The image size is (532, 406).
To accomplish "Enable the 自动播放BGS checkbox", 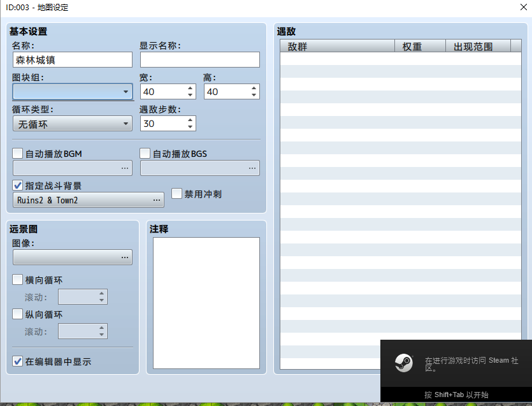I will 145,154.
